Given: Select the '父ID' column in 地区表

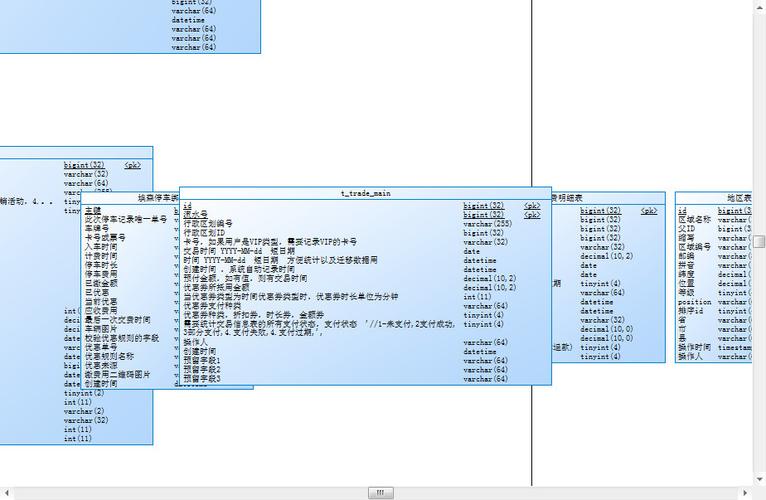Looking at the screenshot, I should click(686, 229).
